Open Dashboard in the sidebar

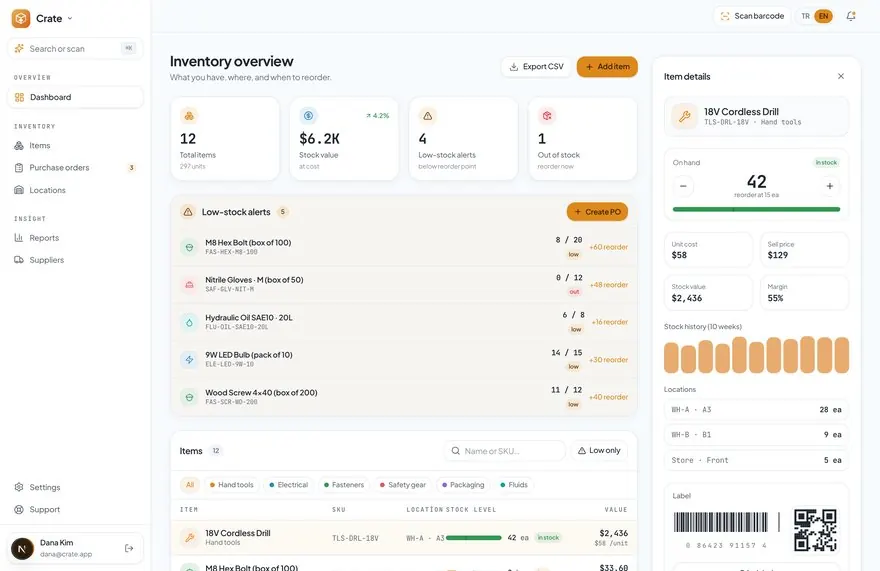[75, 97]
